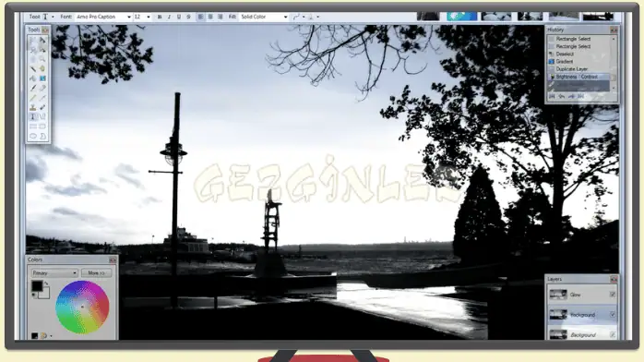Viewport: 644px width, 362px height.
Task: Click the Deselect history entry
Action: (x=565, y=54)
